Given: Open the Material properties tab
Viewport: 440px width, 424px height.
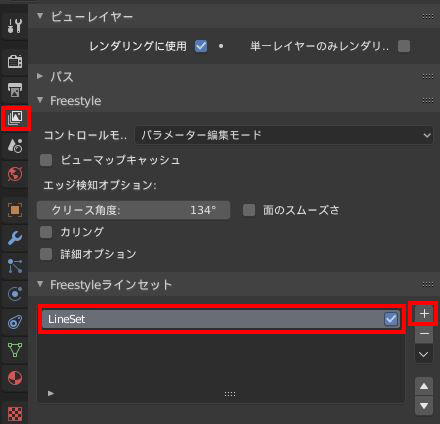Looking at the screenshot, I should click(15, 378).
